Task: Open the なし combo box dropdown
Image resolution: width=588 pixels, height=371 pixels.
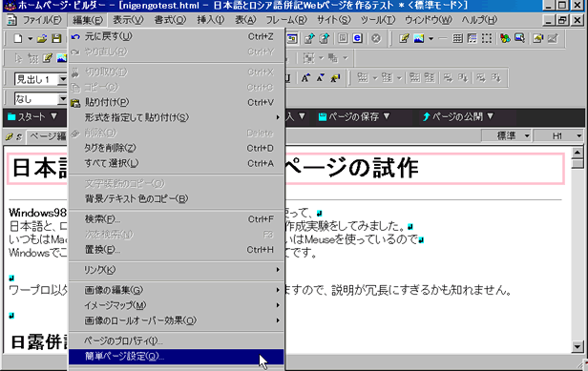Action: [63, 99]
